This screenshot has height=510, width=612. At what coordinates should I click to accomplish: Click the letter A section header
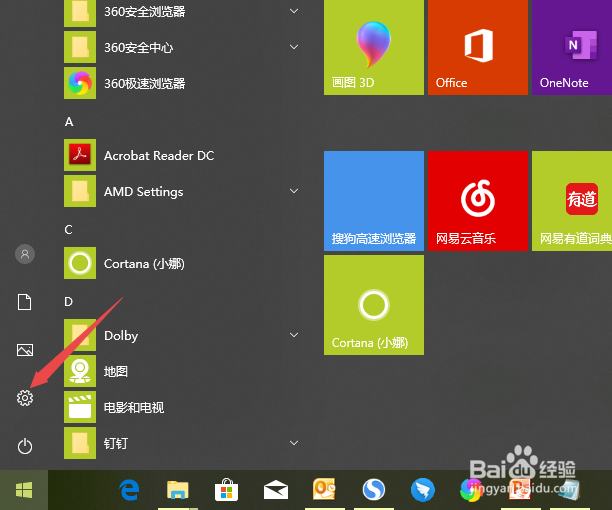tap(69, 122)
